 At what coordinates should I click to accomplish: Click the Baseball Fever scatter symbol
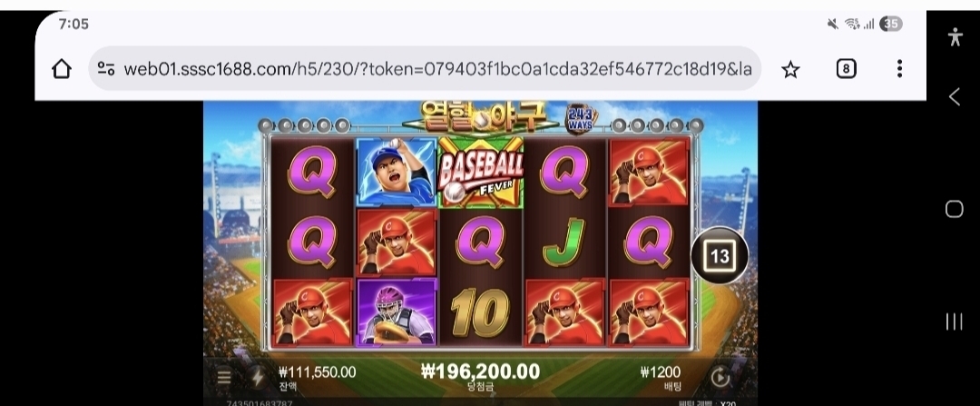(481, 172)
